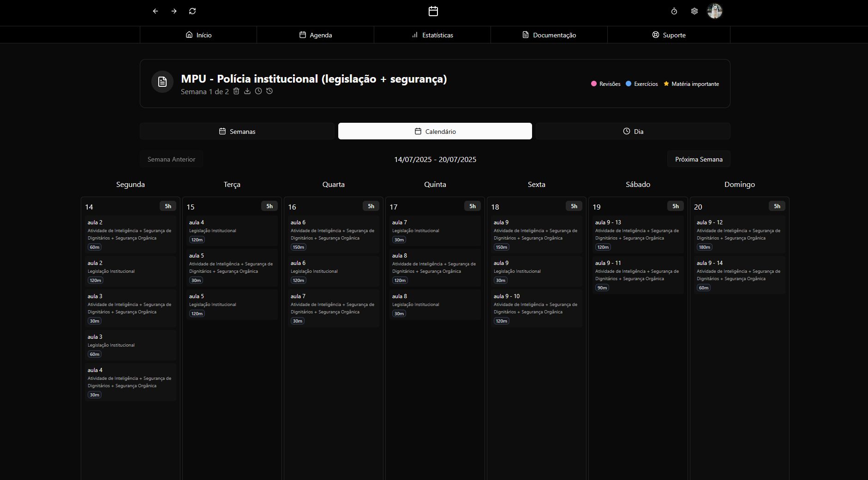Screen dimensions: 868x480
Task: Open Monday's aula 2 Legislação Institucional card
Action: (x=131, y=271)
